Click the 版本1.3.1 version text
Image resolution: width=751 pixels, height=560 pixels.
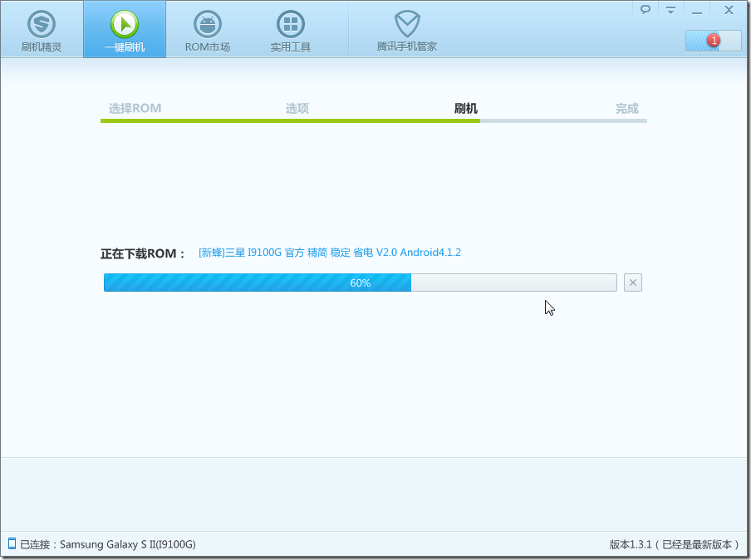point(675,544)
